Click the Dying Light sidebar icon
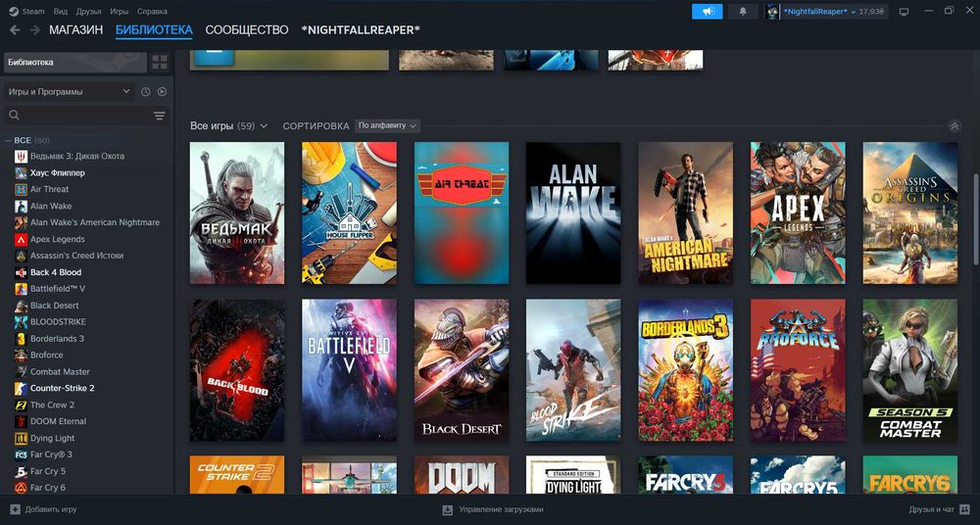This screenshot has height=525, width=980. click(21, 438)
